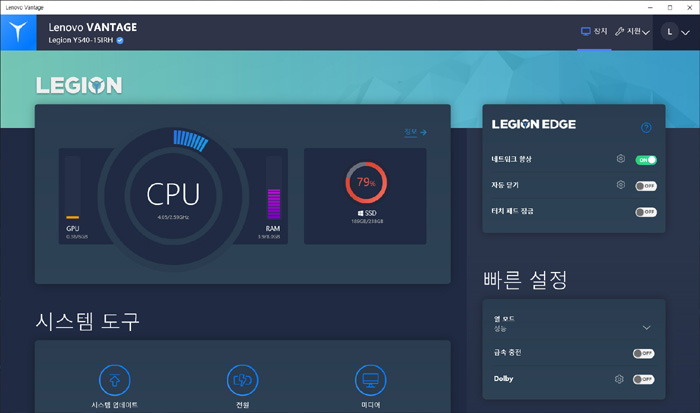Click the Legion Y540-15IRH device name
Screen dimensions: 700x413
click(81, 40)
